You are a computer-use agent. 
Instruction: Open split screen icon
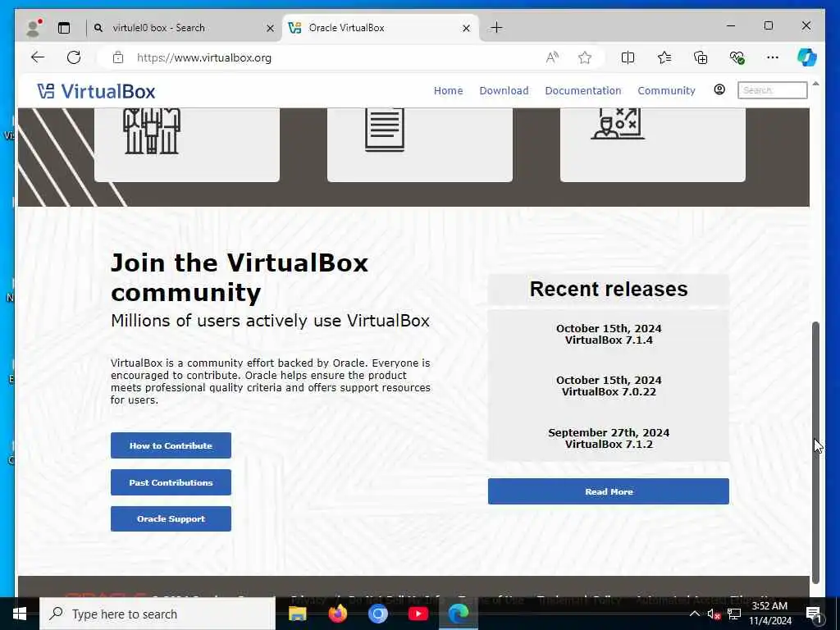pyautogui.click(x=628, y=57)
